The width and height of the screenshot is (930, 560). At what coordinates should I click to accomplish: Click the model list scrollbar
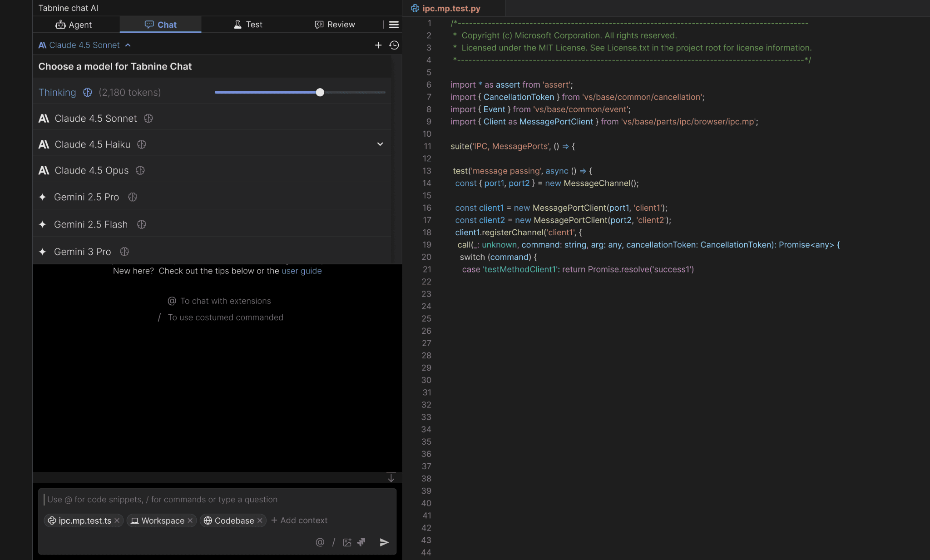396,159
